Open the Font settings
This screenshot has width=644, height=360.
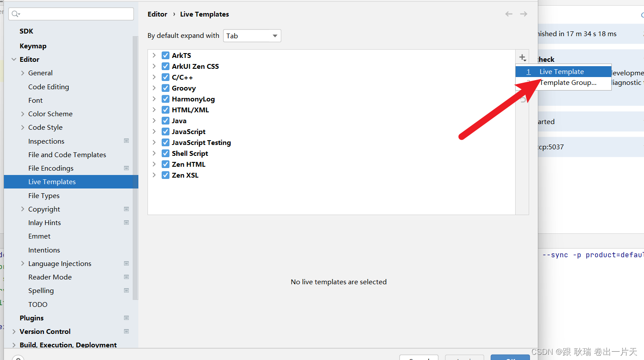pos(36,100)
